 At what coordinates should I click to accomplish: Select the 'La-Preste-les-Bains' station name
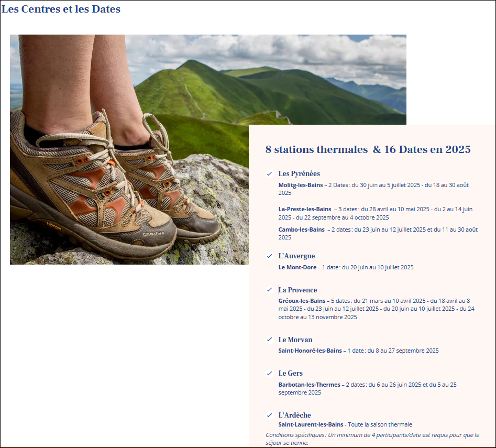305,209
